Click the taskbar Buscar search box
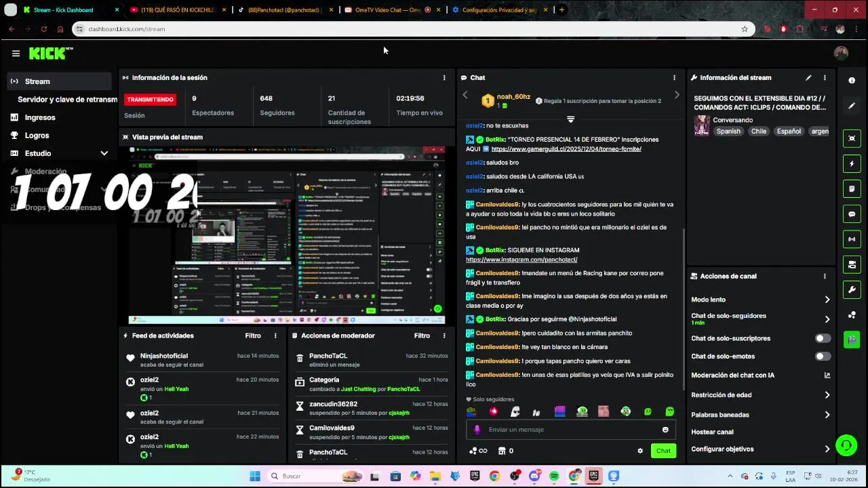868x488 pixels. coord(315,476)
